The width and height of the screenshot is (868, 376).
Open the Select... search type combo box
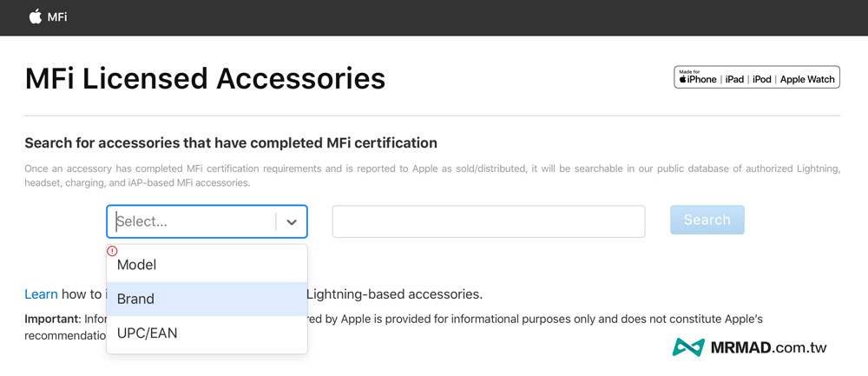(x=207, y=221)
